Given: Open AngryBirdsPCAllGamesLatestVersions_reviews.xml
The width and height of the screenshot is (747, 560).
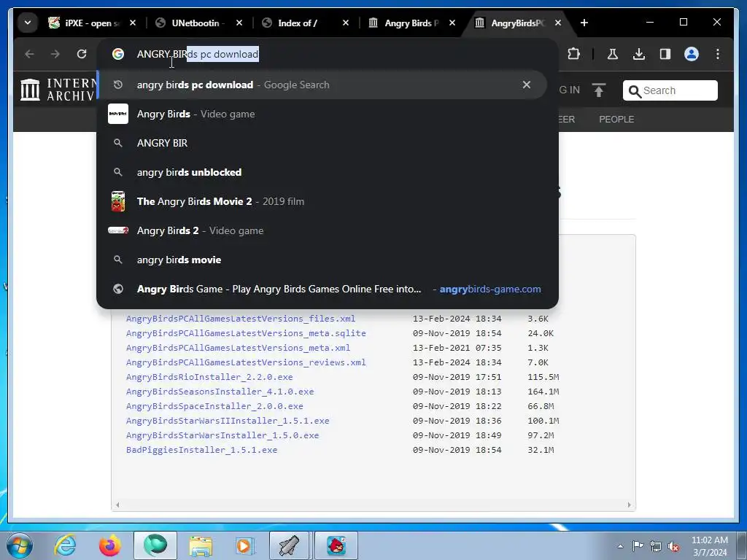Looking at the screenshot, I should [246, 362].
